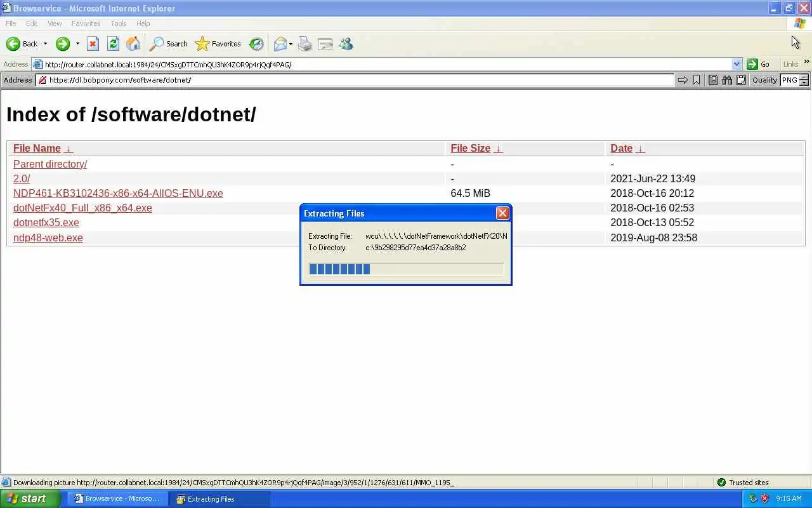Click the green Forward arrow button
Viewport: 812px width, 508px height.
tap(62, 44)
